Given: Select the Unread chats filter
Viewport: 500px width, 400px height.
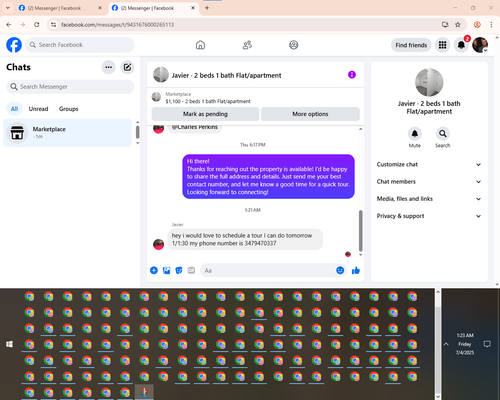Looking at the screenshot, I should (38, 109).
